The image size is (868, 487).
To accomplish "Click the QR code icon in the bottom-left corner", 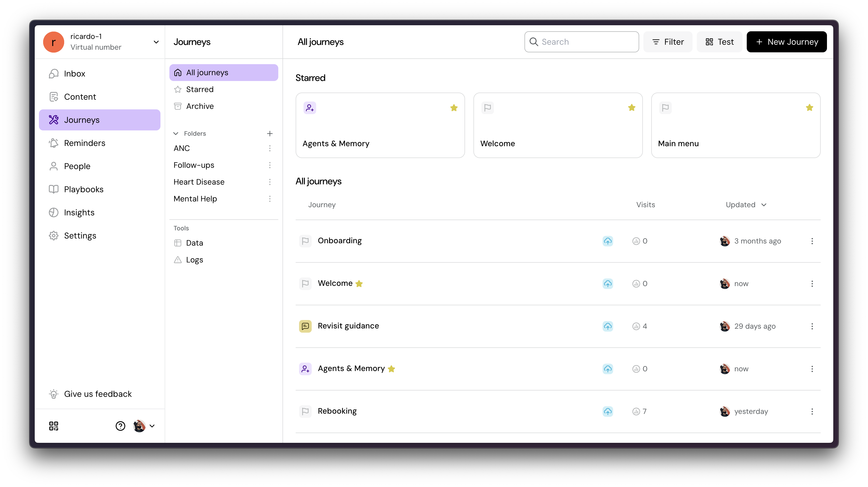I will 54,426.
